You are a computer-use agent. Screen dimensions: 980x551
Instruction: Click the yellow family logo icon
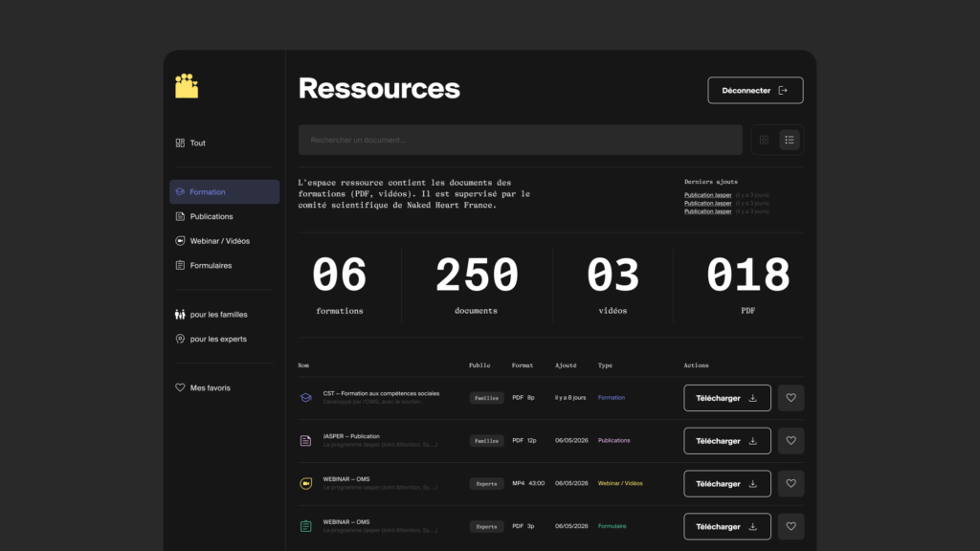click(x=187, y=86)
